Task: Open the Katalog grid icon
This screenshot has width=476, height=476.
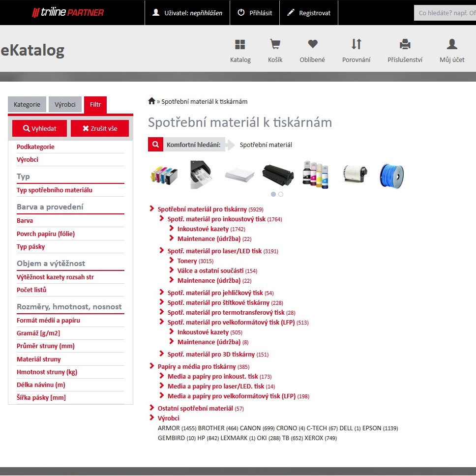Action: coord(240,45)
